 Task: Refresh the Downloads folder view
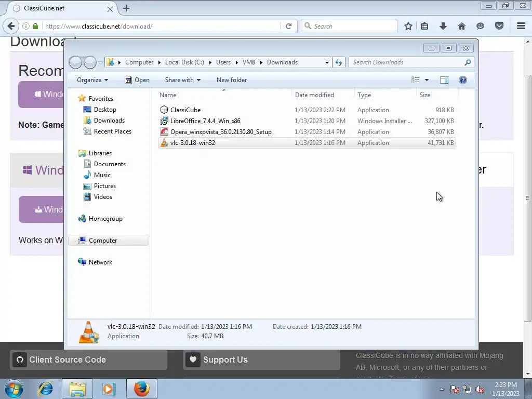[x=339, y=62]
